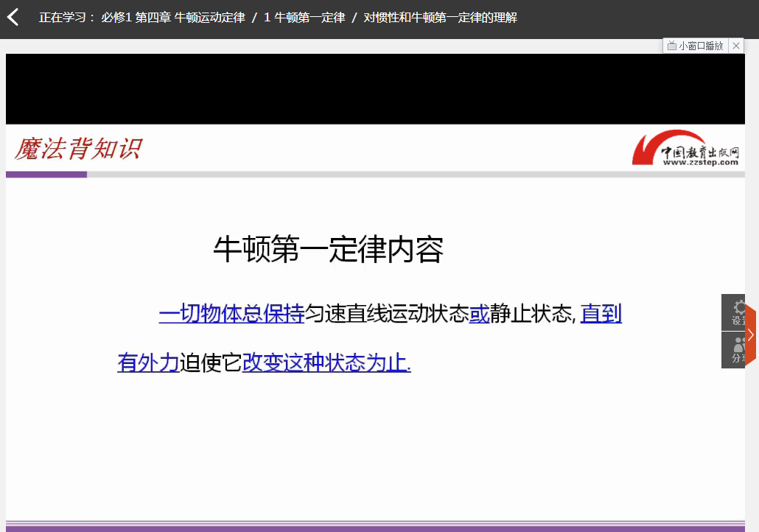The width and height of the screenshot is (759, 532).
Task: Select breadcrumb item 1 牛顿第一定律
Action: (x=305, y=17)
